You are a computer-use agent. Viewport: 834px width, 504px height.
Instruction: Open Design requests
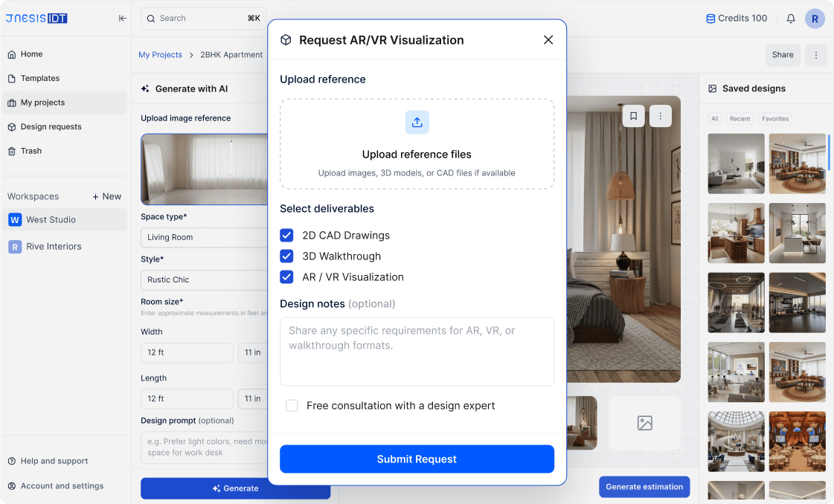tap(65, 126)
